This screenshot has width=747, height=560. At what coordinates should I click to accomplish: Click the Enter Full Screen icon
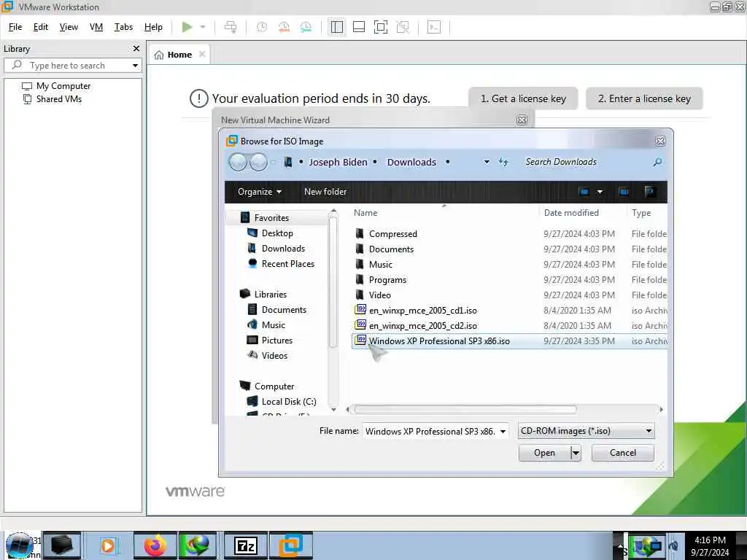[381, 27]
